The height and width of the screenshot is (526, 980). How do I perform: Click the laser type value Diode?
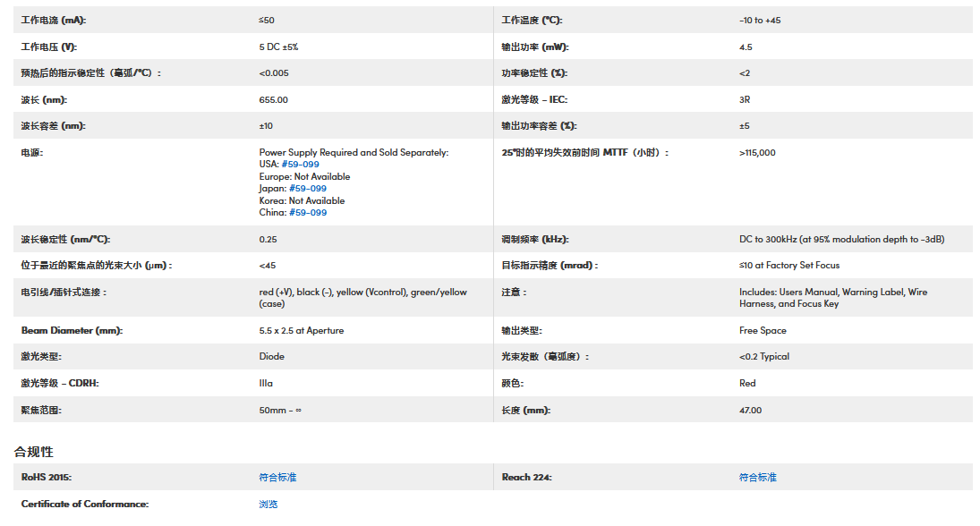pos(271,357)
